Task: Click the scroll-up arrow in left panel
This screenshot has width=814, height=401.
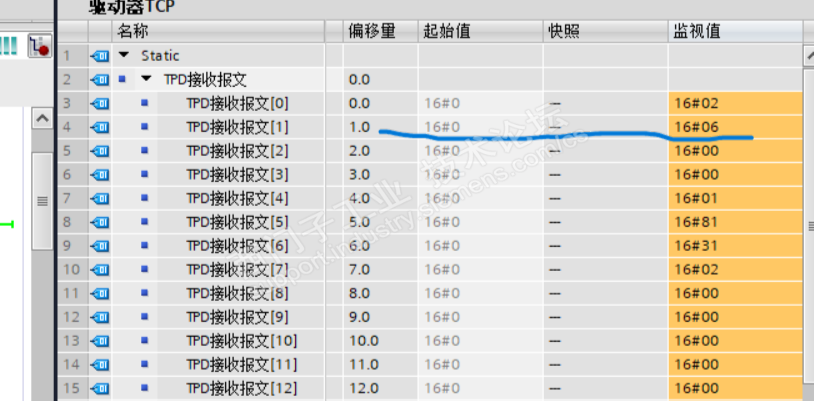Action: pyautogui.click(x=42, y=118)
